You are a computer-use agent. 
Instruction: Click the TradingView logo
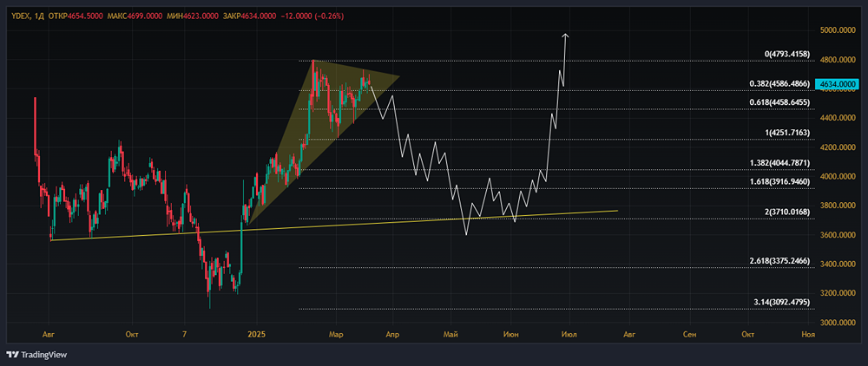[x=37, y=355]
